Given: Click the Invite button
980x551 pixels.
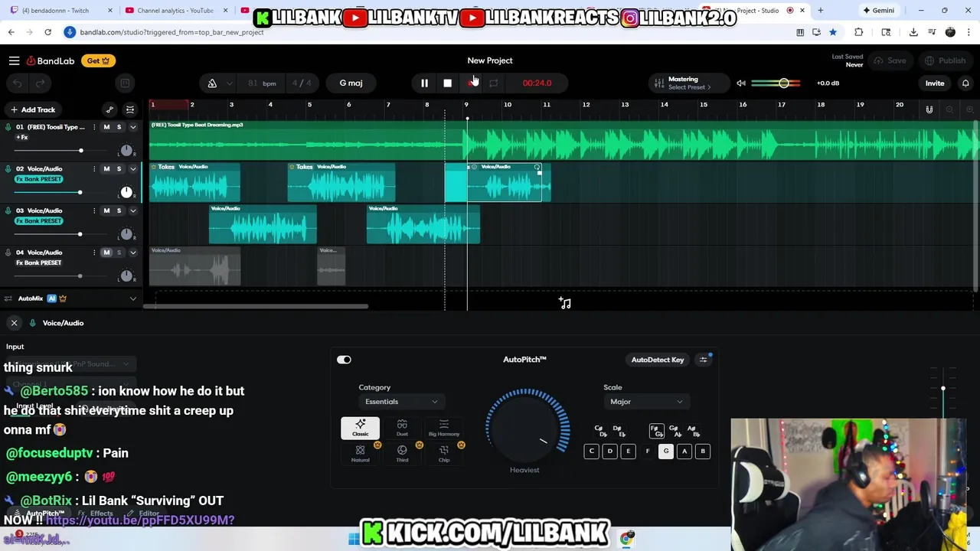Looking at the screenshot, I should pos(935,83).
